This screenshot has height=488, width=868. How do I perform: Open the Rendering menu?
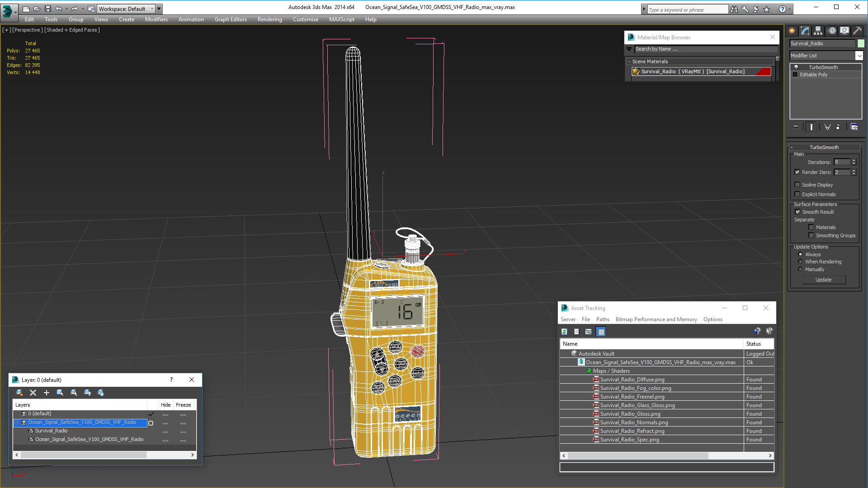pos(269,19)
